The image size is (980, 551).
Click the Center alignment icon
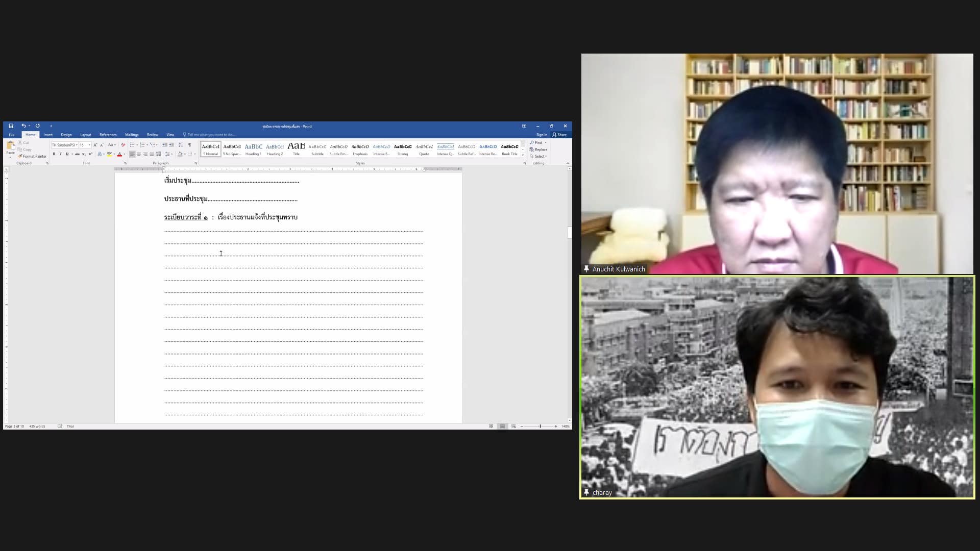pyautogui.click(x=139, y=154)
